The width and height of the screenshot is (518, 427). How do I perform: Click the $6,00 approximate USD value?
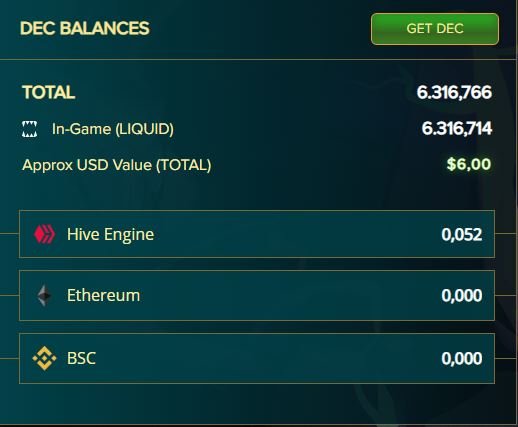[469, 164]
